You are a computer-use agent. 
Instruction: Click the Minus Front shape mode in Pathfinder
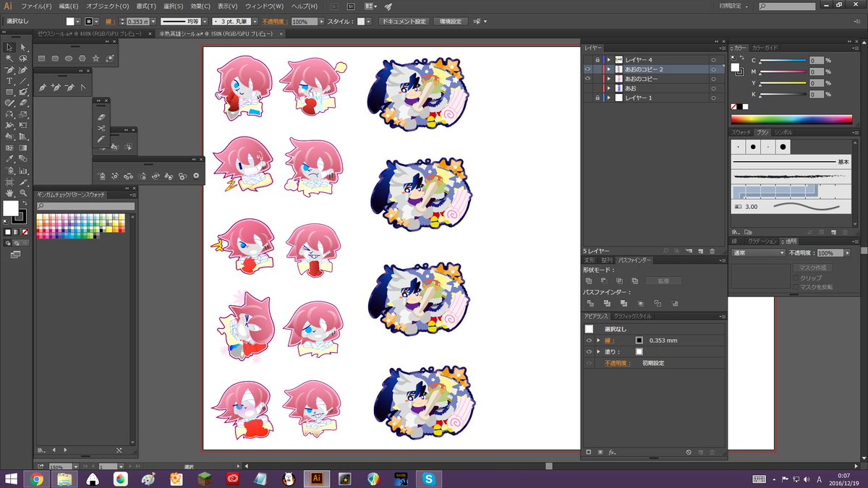click(604, 281)
